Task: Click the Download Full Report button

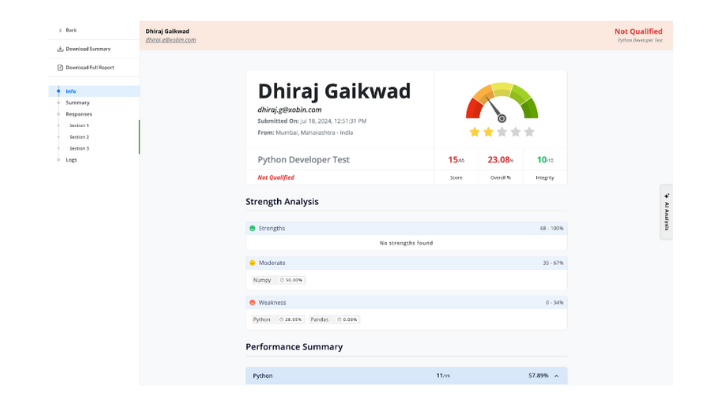Action: coord(89,67)
